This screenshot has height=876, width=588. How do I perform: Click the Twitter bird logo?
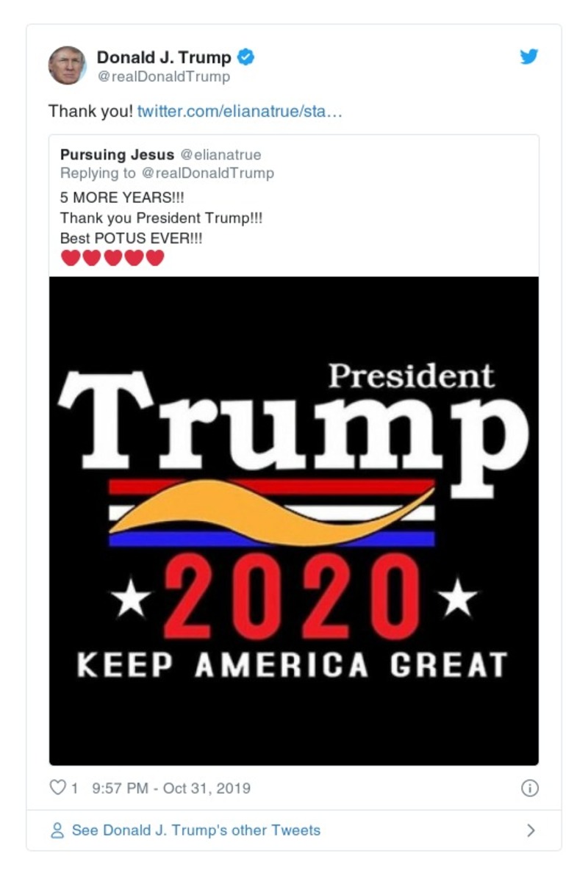528,56
